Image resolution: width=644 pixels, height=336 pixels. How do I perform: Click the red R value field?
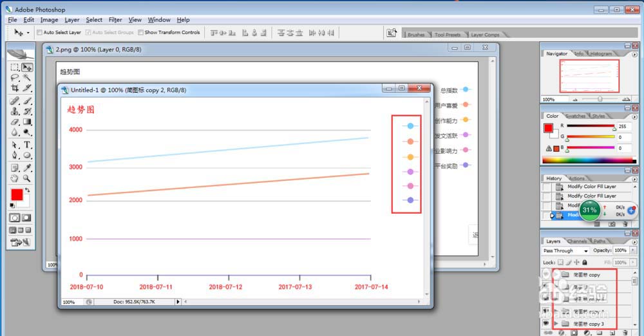pos(623,127)
